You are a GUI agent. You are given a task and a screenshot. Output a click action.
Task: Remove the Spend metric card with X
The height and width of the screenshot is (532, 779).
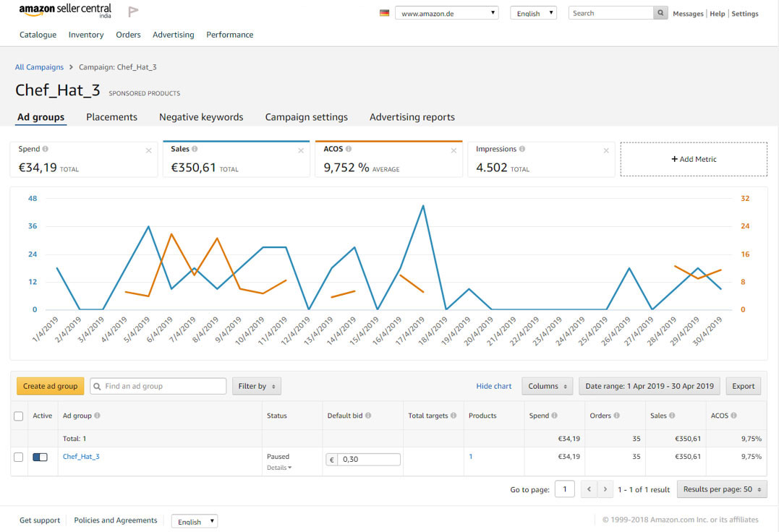click(149, 150)
